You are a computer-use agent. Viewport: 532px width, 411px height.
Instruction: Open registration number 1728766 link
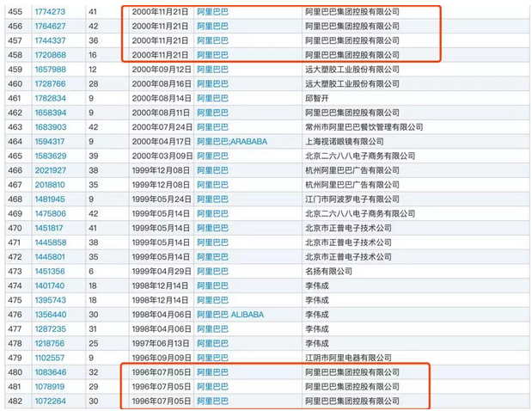pos(50,83)
